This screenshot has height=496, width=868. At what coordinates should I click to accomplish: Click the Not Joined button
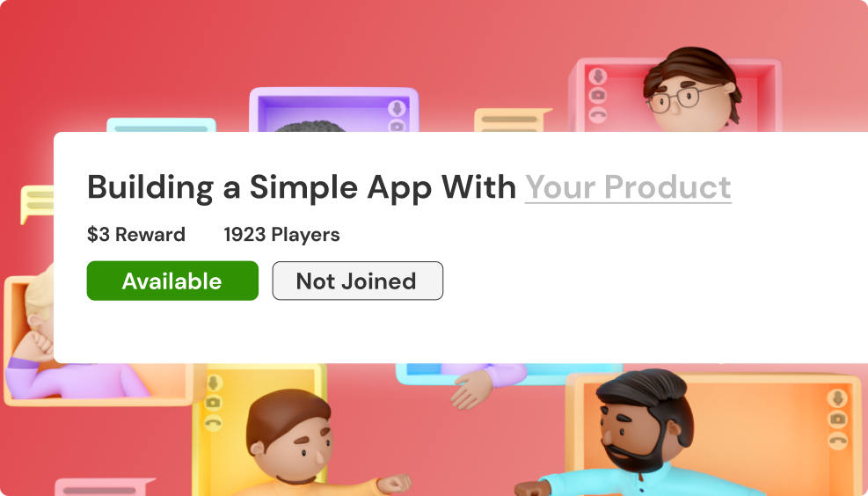point(358,281)
